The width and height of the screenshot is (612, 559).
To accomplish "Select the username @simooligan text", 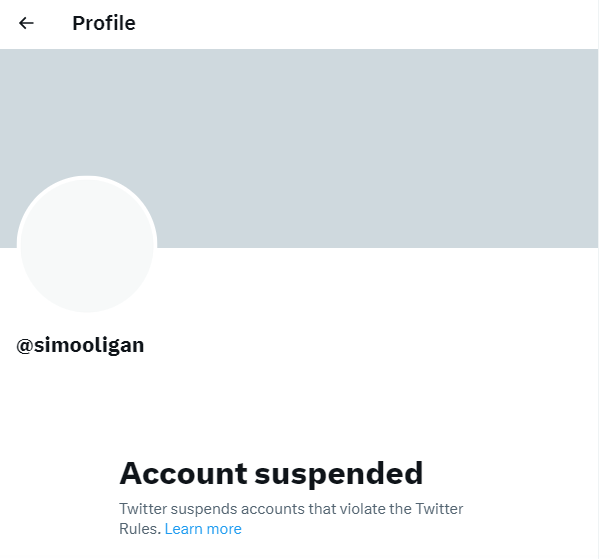I will click(80, 346).
